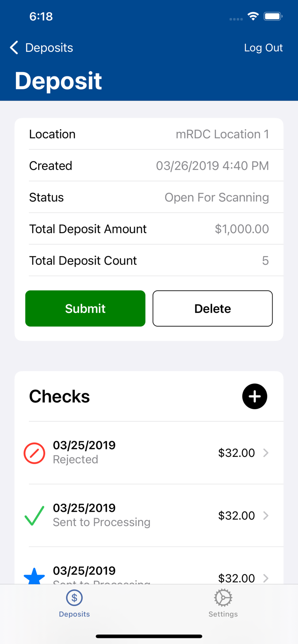Screen dimensions: 298x644
Task: Tap the green checkmark on second check
Action: (34, 515)
